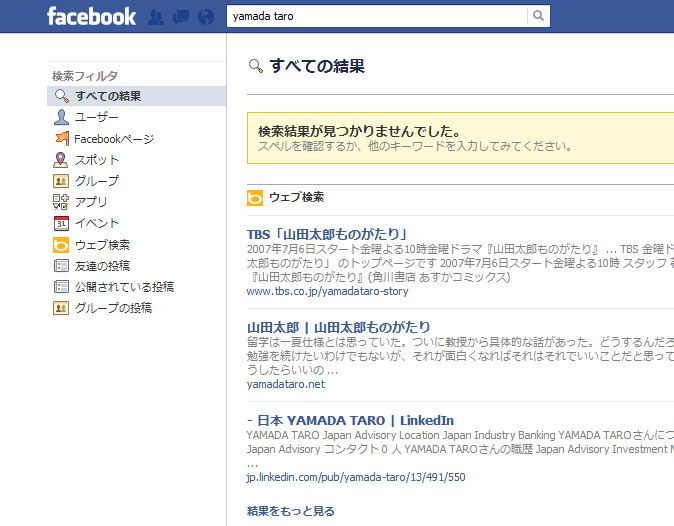This screenshot has height=526, width=674.
Task: Click Bing icon beside sidebar ウェブ検索
Action: point(61,245)
